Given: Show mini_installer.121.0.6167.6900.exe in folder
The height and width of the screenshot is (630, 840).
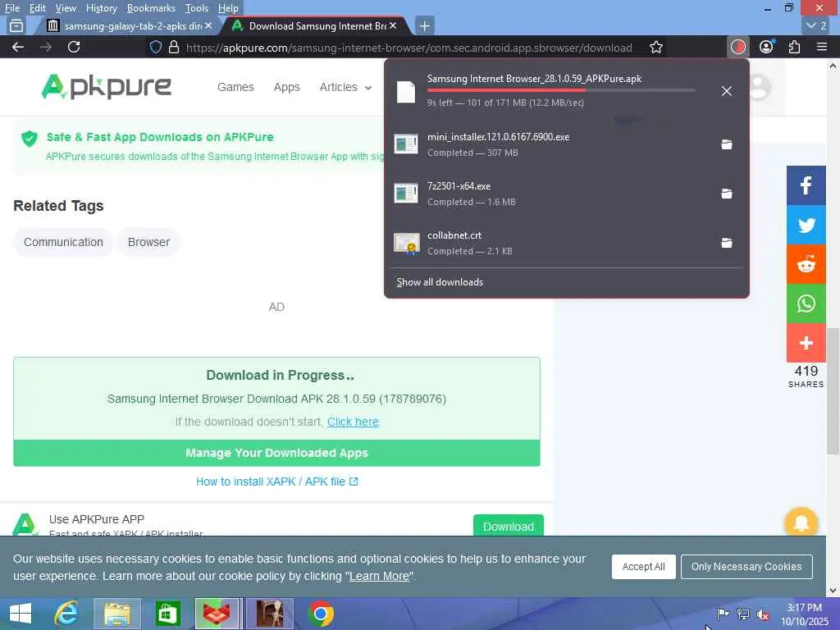Looking at the screenshot, I should 727,144.
